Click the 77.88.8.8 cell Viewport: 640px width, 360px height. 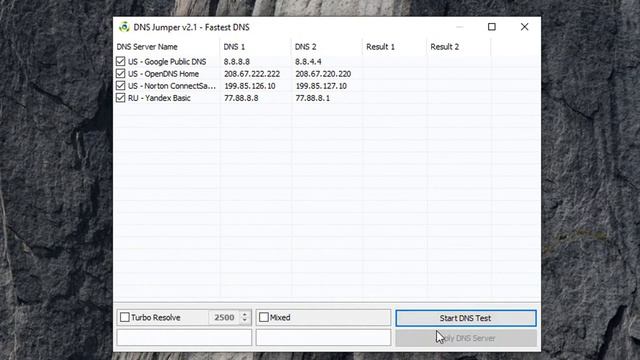pyautogui.click(x=241, y=98)
